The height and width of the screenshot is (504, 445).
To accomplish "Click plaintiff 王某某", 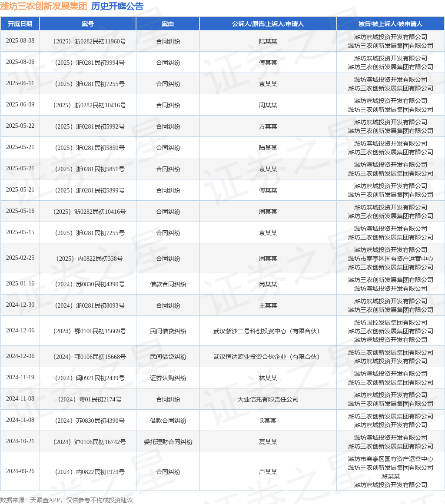I will (268, 306).
